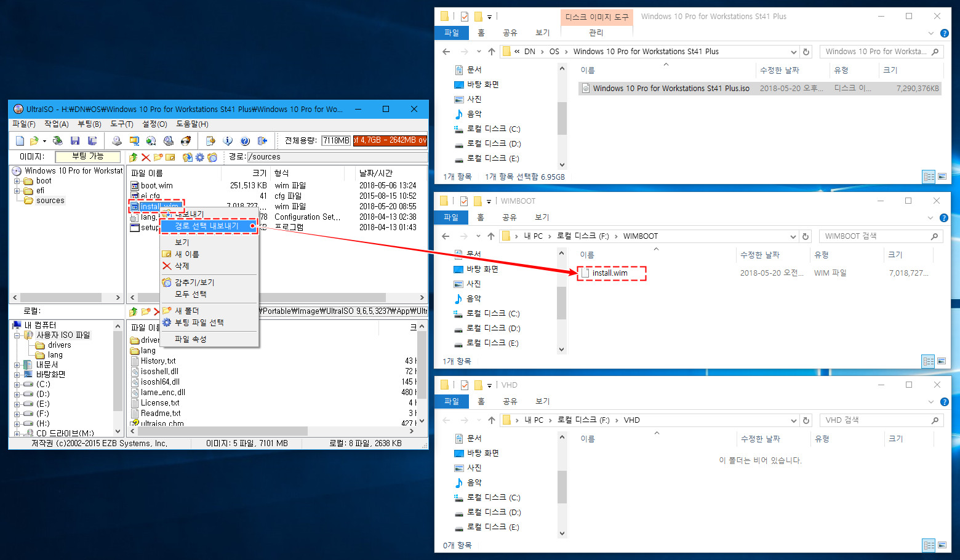The height and width of the screenshot is (560, 960).
Task: Click the Hide/Show files icon in image toolbar
Action: tap(212, 158)
